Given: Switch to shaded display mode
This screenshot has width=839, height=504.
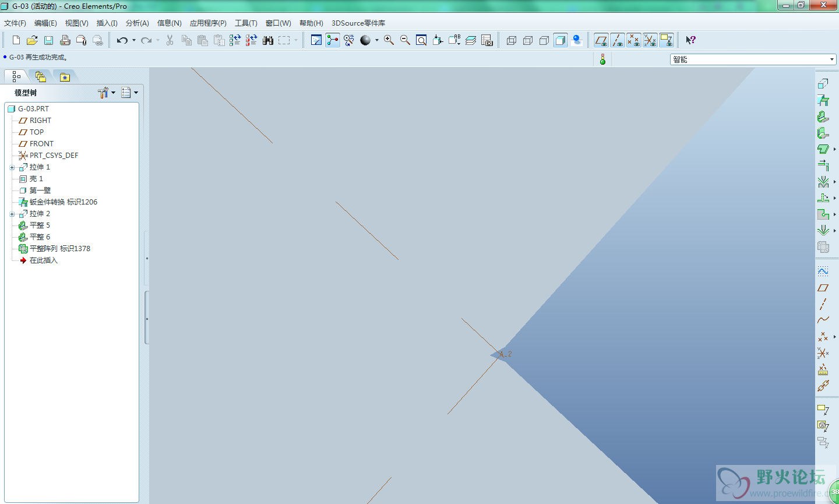Looking at the screenshot, I should [x=560, y=40].
